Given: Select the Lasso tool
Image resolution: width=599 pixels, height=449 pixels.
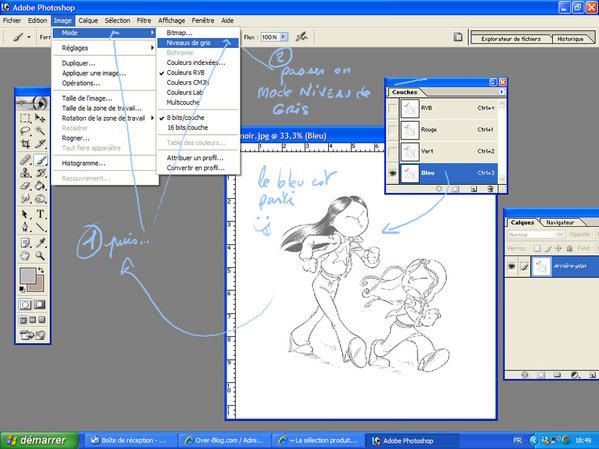Looking at the screenshot, I should pyautogui.click(x=25, y=131).
